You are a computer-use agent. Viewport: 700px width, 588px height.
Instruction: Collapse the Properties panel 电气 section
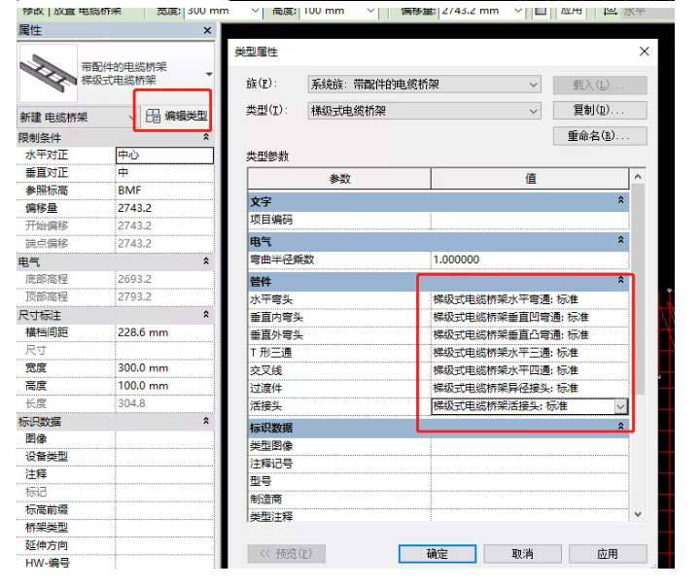coord(206,261)
